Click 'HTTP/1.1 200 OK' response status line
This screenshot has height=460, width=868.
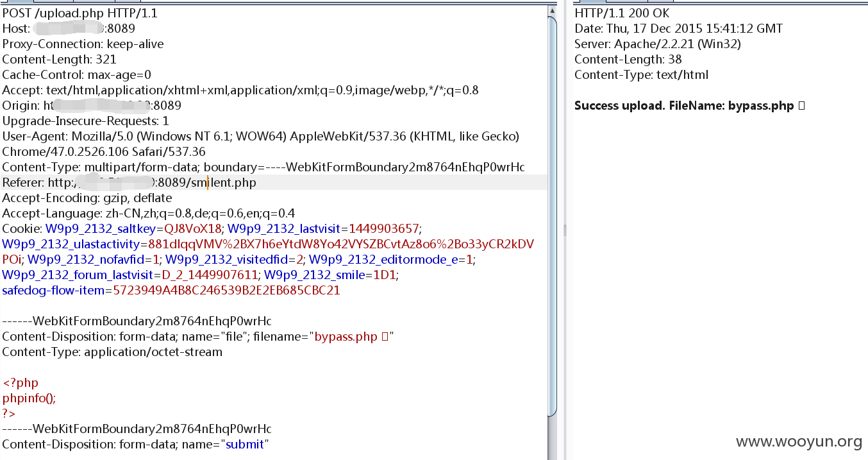pos(622,13)
